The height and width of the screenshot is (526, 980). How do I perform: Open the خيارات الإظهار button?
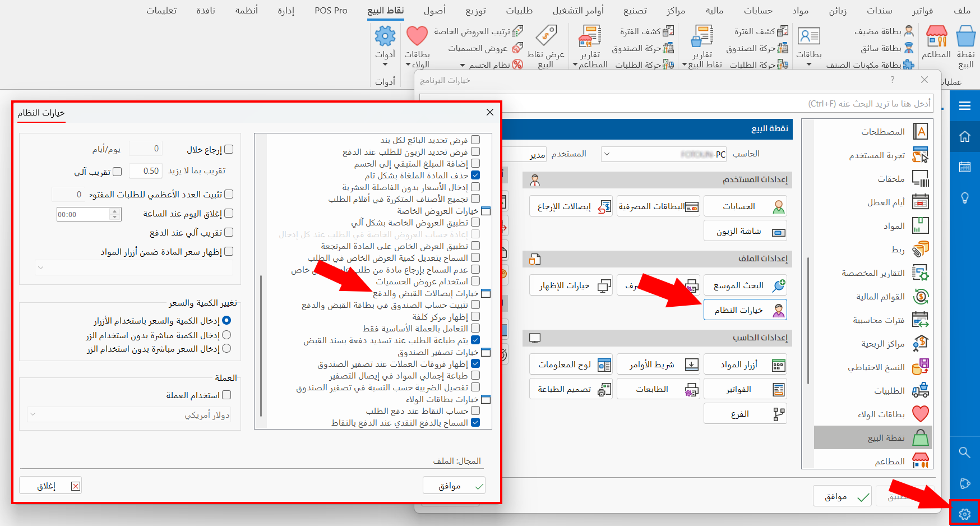[571, 285]
